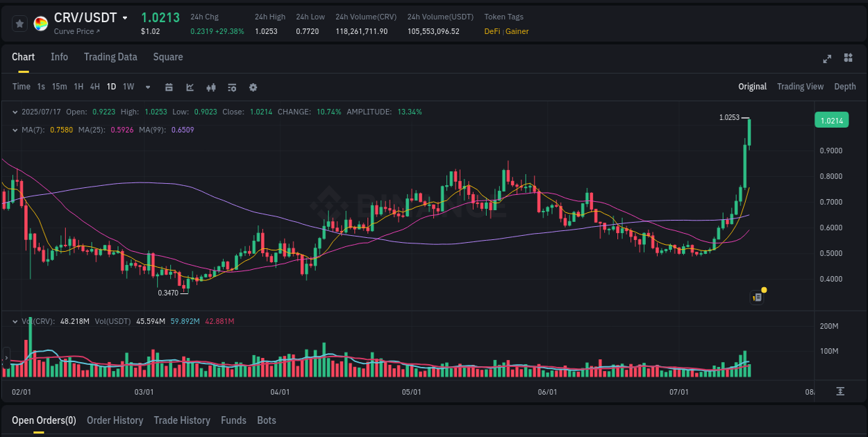Viewport: 868px width, 437px height.
Task: Collapse the OHLC info row chevron
Action: 15,112
